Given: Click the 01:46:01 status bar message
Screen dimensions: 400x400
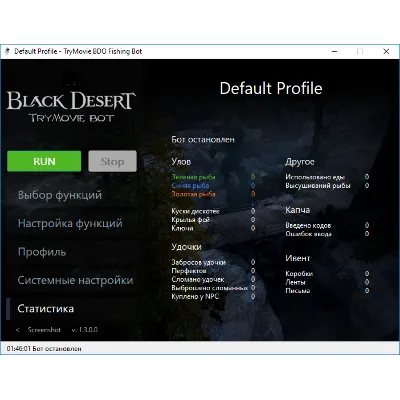Looking at the screenshot, I should [x=44, y=349].
